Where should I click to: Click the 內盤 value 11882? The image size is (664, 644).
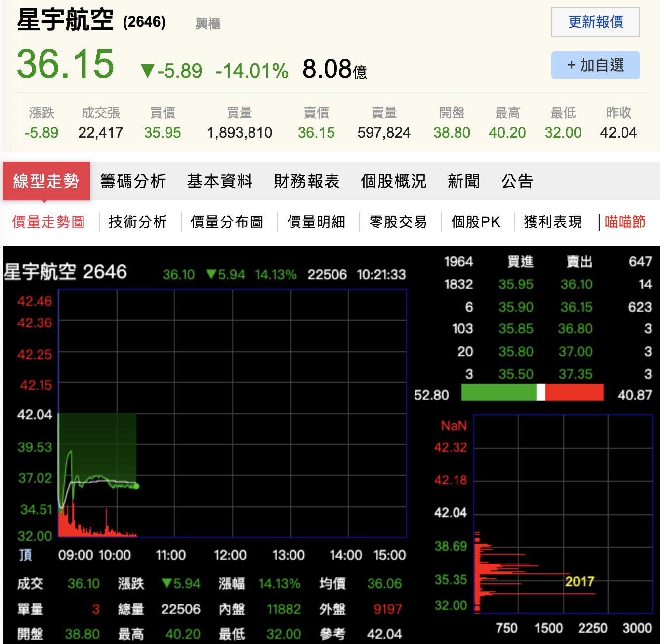(x=284, y=609)
